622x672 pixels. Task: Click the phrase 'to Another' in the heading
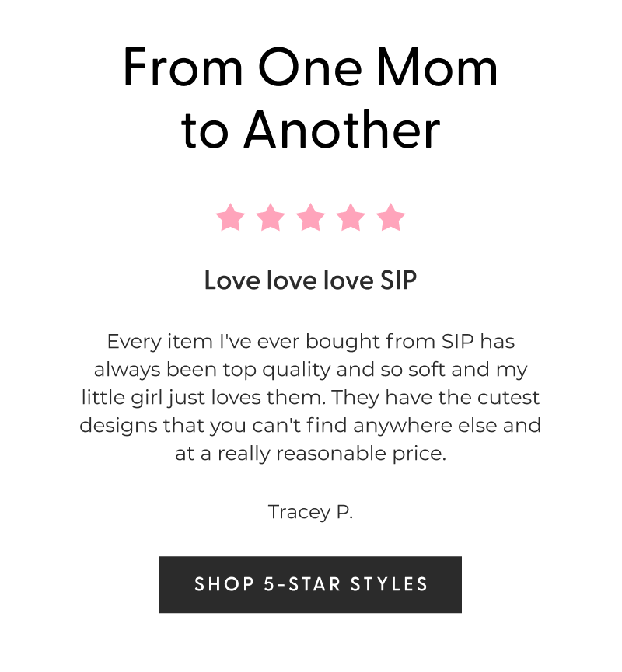tap(310, 127)
